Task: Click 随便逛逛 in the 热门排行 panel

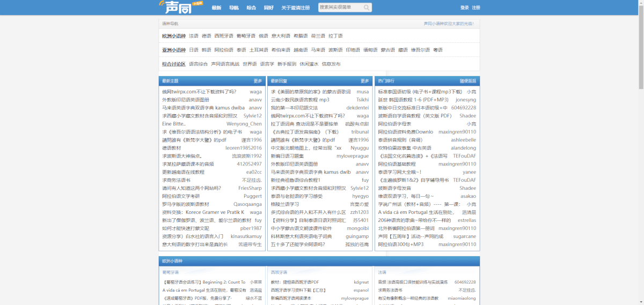Action: 467,81
